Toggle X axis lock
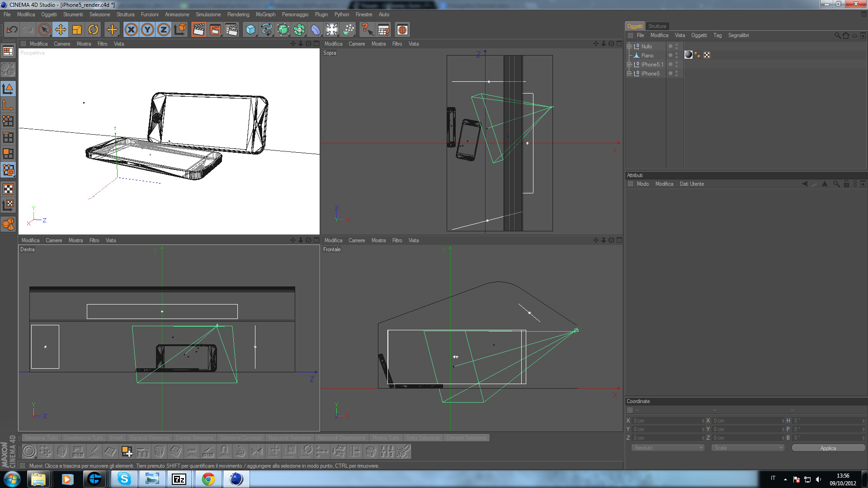 131,30
